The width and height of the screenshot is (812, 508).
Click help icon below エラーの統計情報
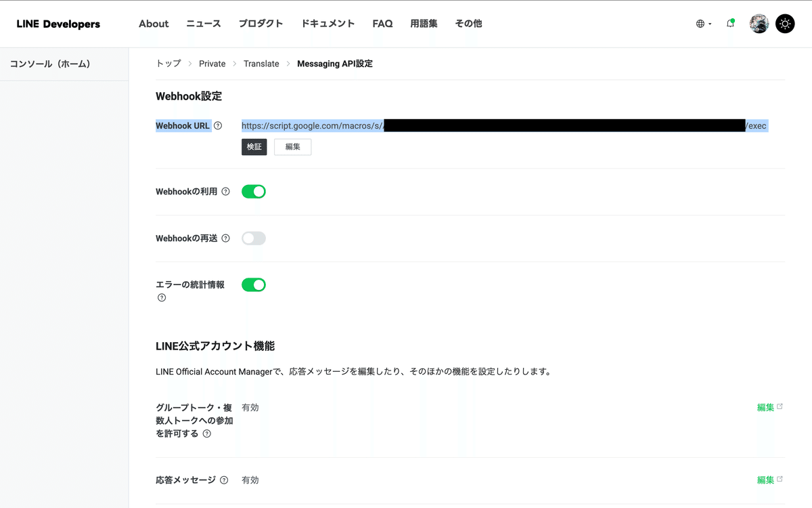click(x=161, y=297)
